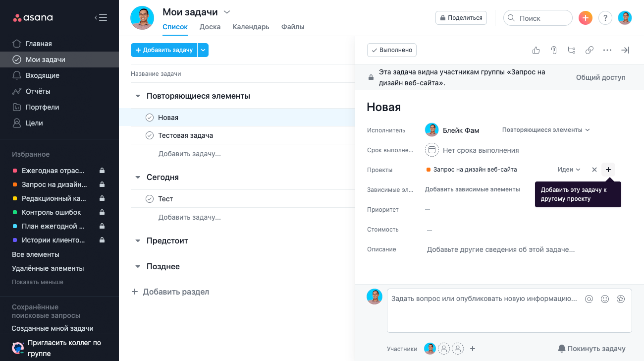Click the second empty collaborator placeholder
The width and height of the screenshot is (644, 361).
(458, 349)
